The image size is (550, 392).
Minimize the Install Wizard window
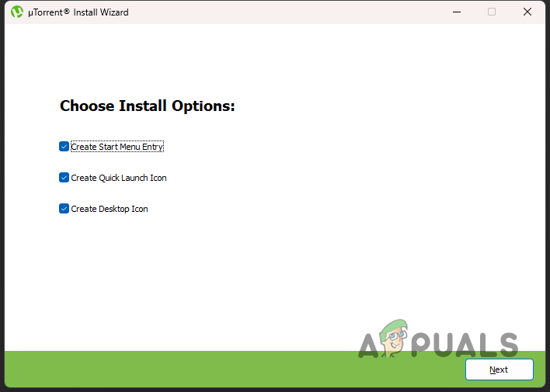457,12
